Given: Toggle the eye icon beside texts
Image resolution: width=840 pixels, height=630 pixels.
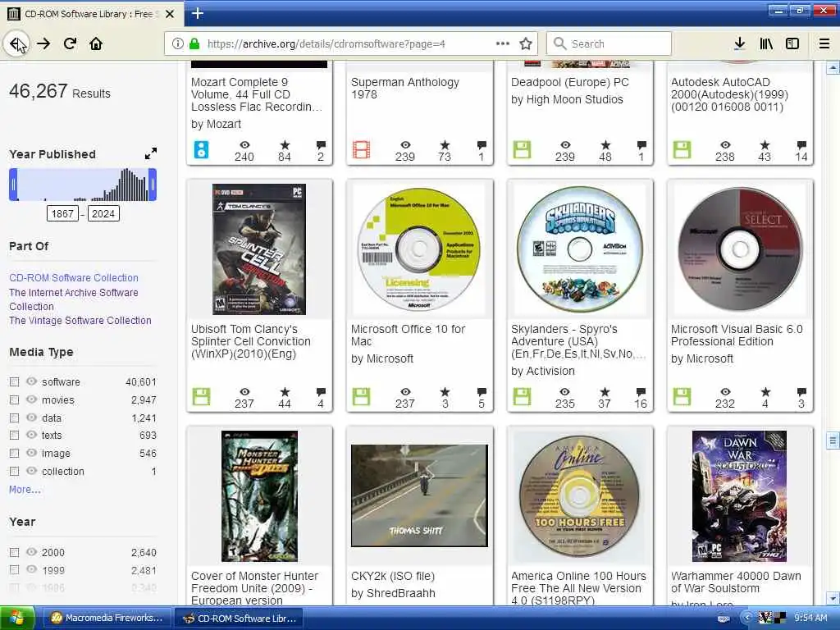Looking at the screenshot, I should pos(32,435).
